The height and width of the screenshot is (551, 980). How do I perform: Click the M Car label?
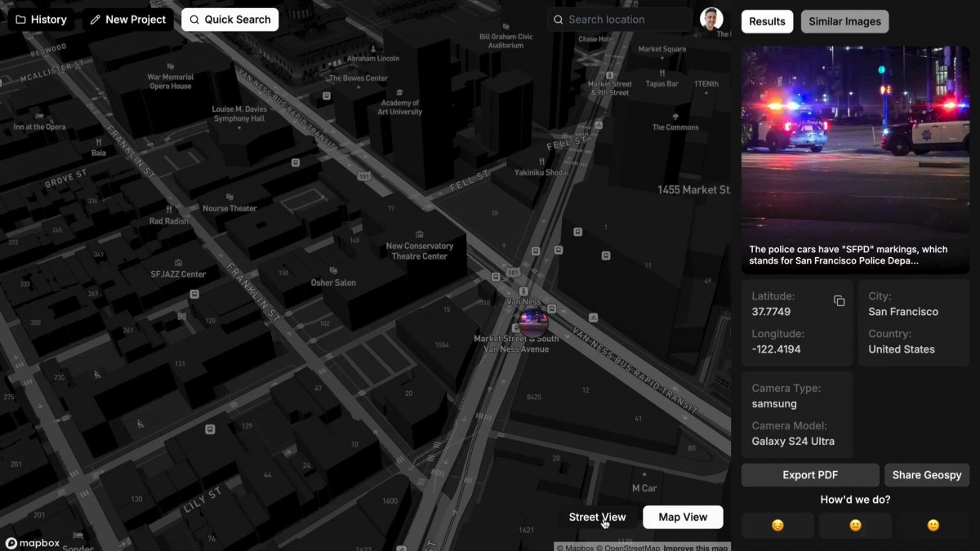click(x=644, y=488)
